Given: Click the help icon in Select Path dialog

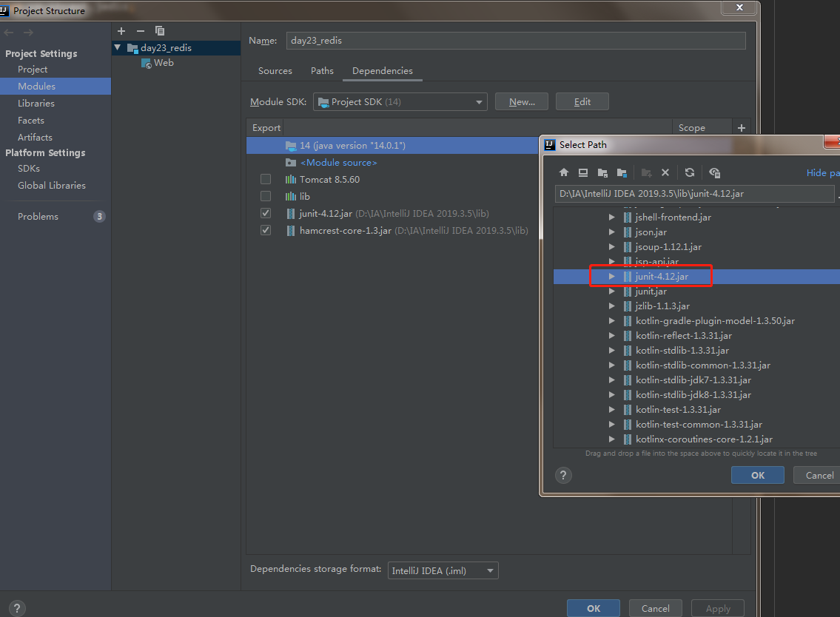Looking at the screenshot, I should click(x=563, y=475).
